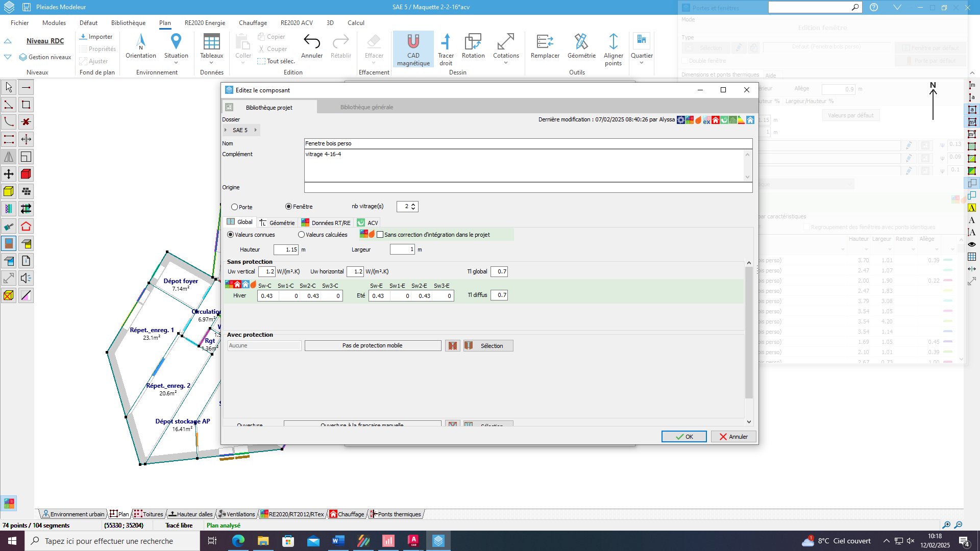This screenshot has width=980, height=551.
Task: Click the Remplacer tool icon
Action: [x=545, y=42]
